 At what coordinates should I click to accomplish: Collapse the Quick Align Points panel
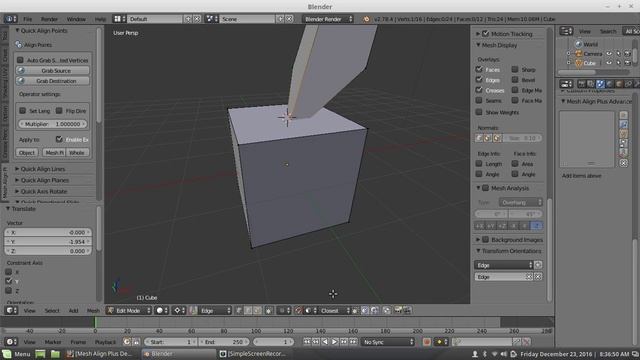[x=18, y=31]
